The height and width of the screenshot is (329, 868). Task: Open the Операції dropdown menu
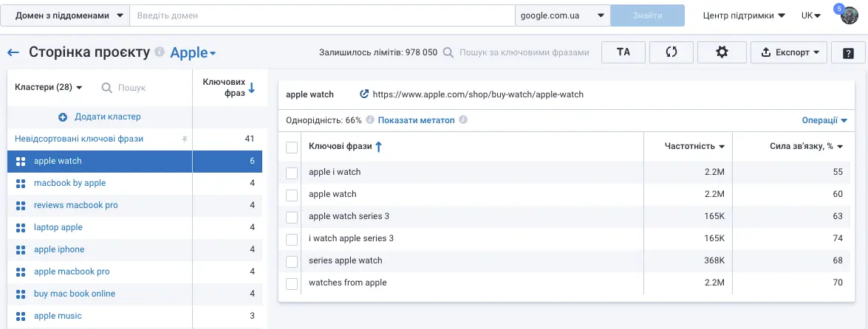[824, 120]
